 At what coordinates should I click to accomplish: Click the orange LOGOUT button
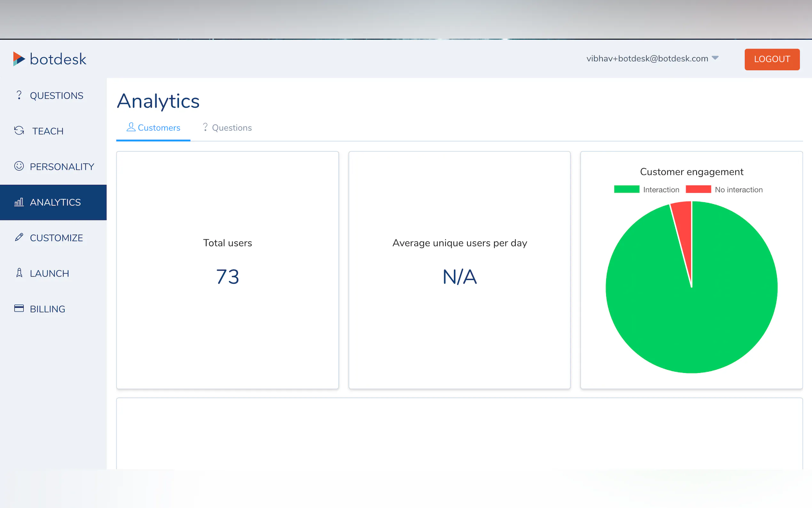(772, 60)
